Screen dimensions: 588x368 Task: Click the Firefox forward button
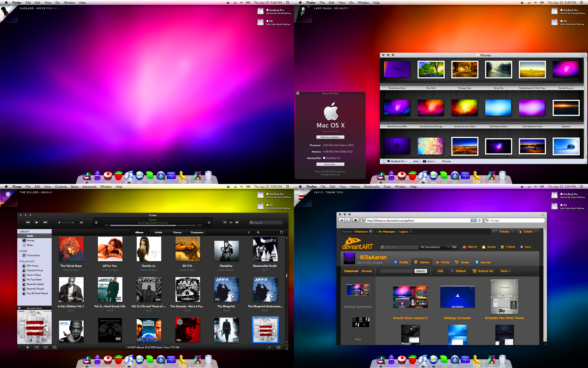(x=348, y=220)
